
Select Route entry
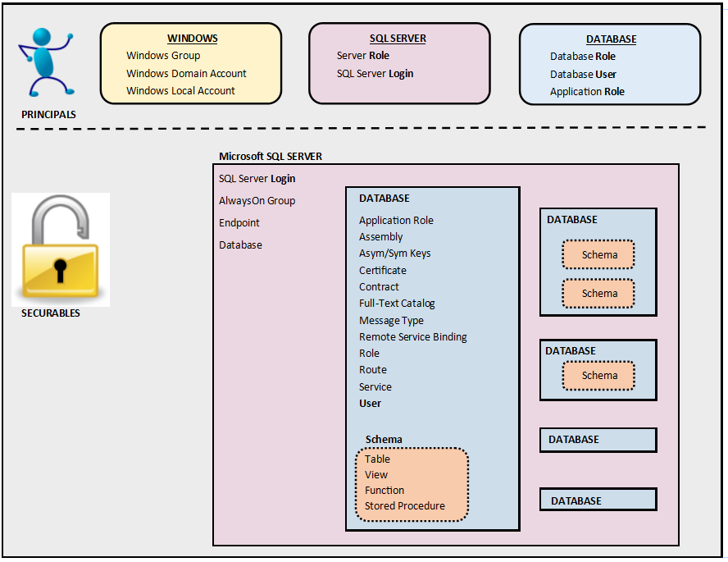pos(373,370)
